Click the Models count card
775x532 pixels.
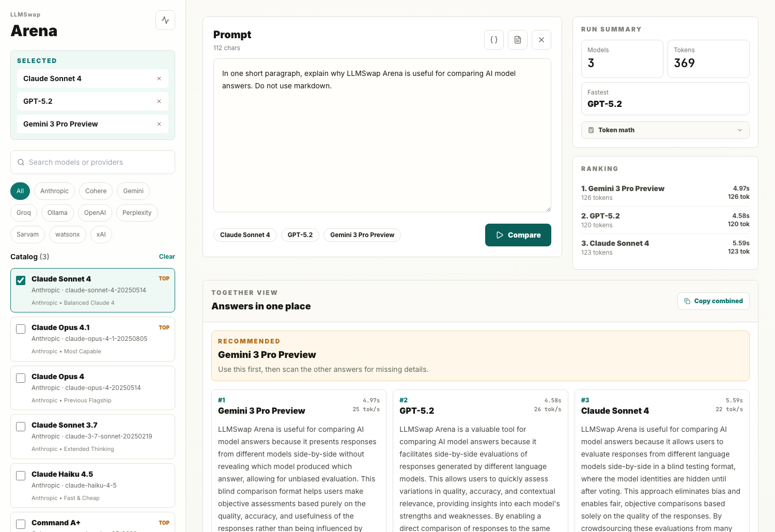pyautogui.click(x=622, y=59)
